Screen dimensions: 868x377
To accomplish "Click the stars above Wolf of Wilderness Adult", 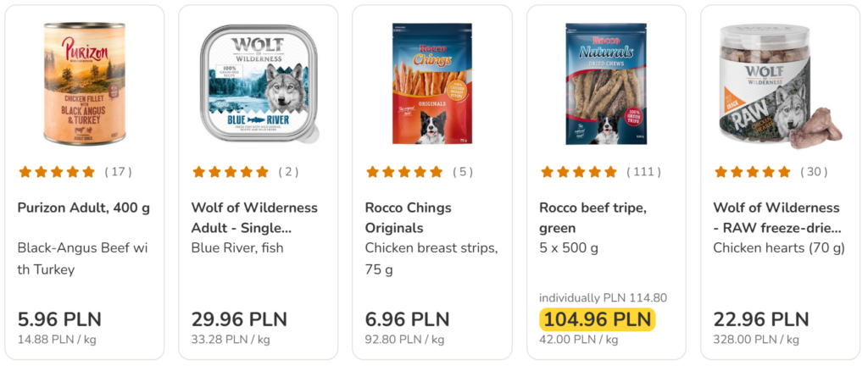I will point(231,172).
